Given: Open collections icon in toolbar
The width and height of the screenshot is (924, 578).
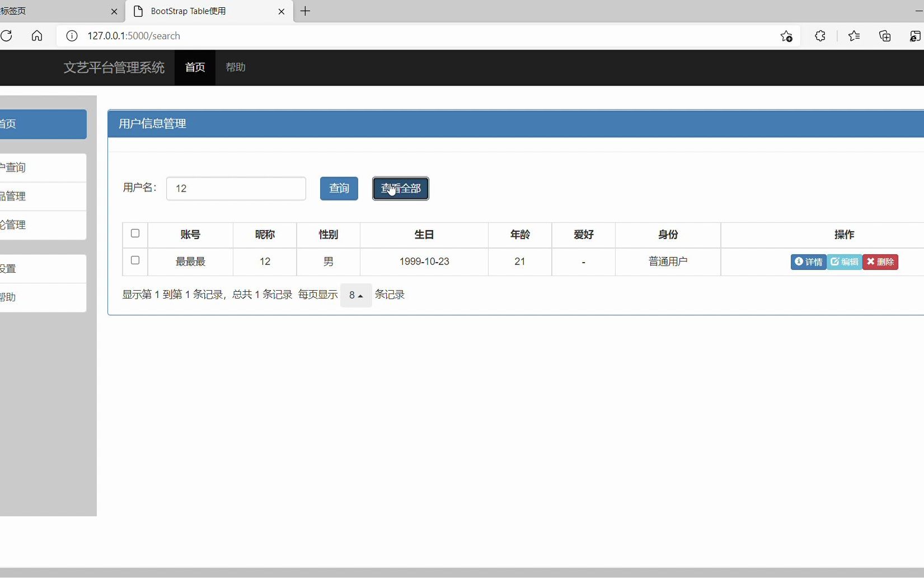Looking at the screenshot, I should [x=885, y=36].
